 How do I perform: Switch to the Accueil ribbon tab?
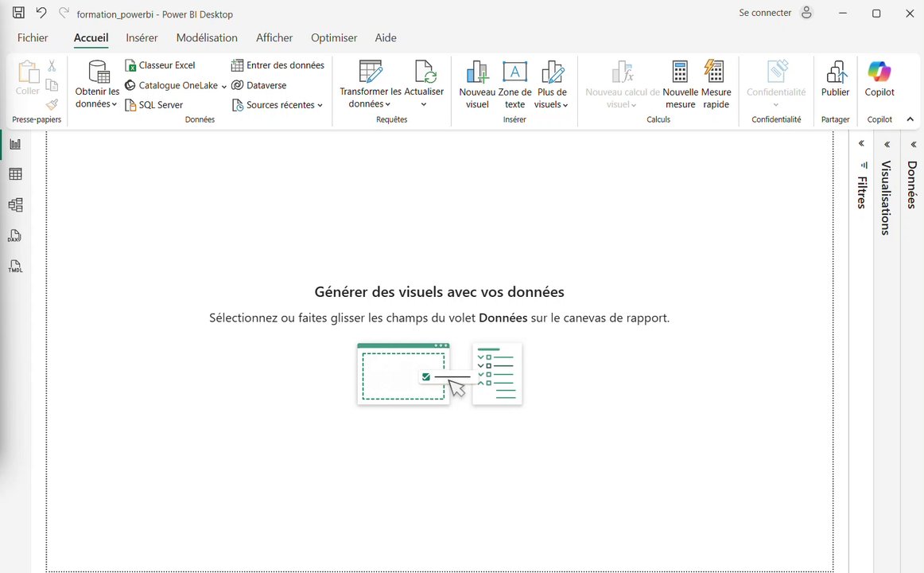point(91,37)
